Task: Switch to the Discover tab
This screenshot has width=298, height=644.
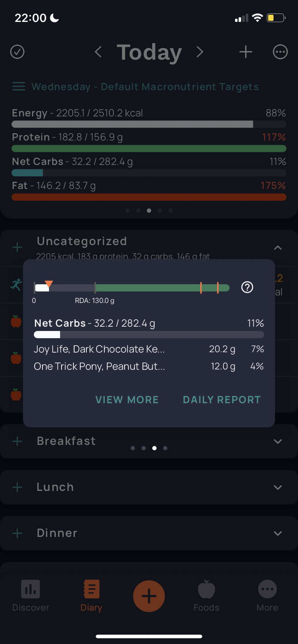Action: click(x=31, y=596)
